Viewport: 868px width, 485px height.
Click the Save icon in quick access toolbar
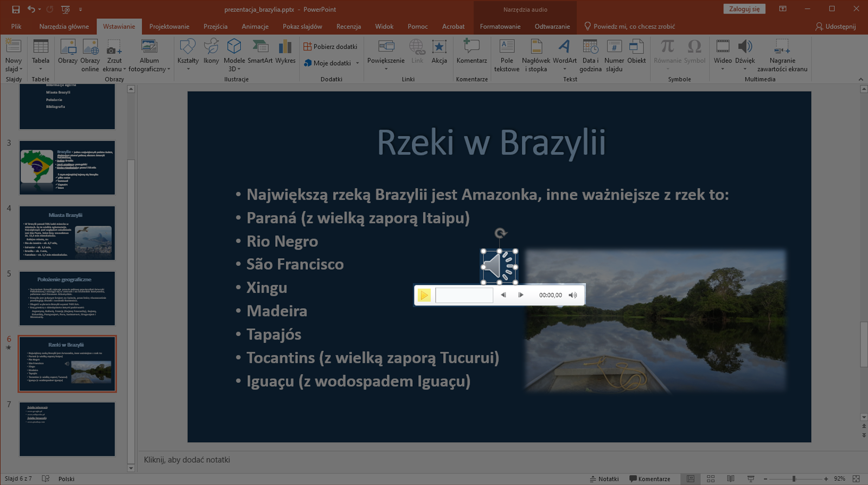click(16, 9)
